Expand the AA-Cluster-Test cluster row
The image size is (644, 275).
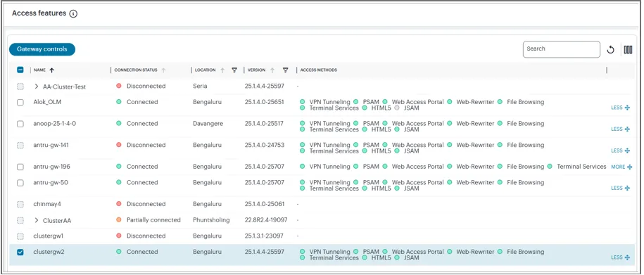pyautogui.click(x=36, y=87)
